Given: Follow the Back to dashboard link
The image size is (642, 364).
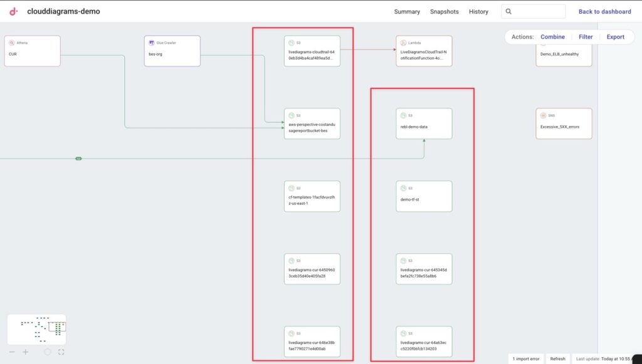Looking at the screenshot, I should click(604, 11).
